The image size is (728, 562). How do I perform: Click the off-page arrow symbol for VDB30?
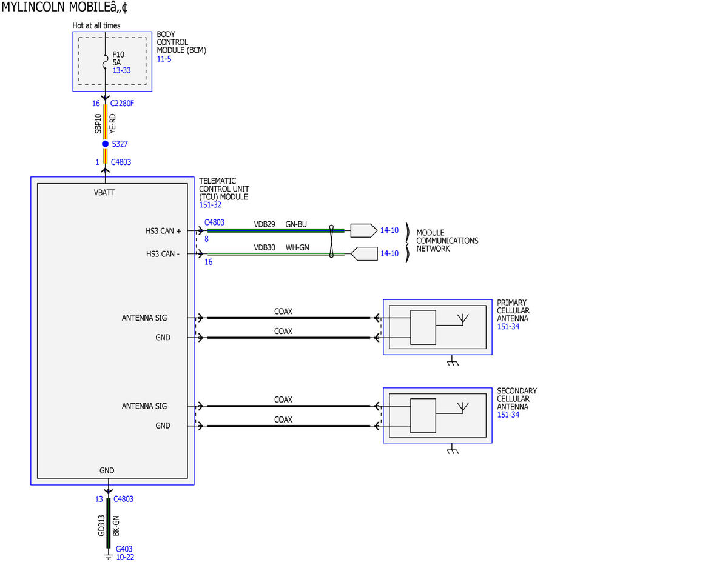pyautogui.click(x=364, y=253)
